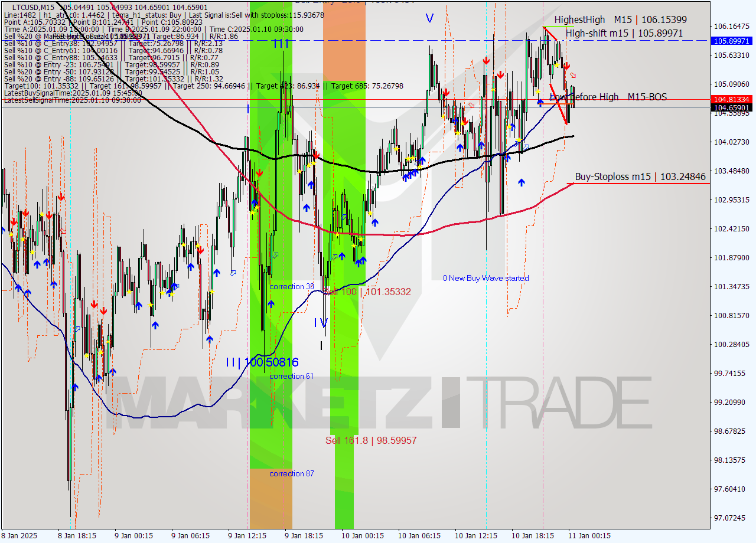Select the LatestSellSignalTime text
Viewport: 756px width, 543px height.
[x=72, y=100]
